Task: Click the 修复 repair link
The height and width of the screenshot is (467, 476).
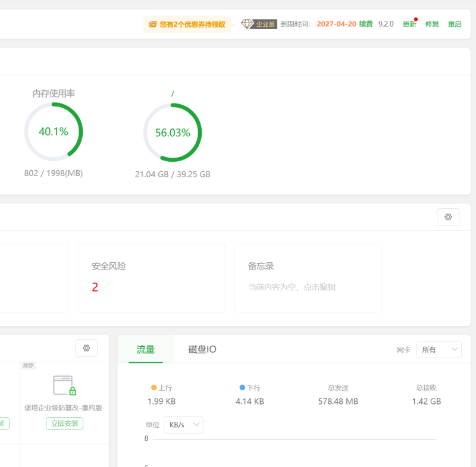Action: pyautogui.click(x=432, y=24)
